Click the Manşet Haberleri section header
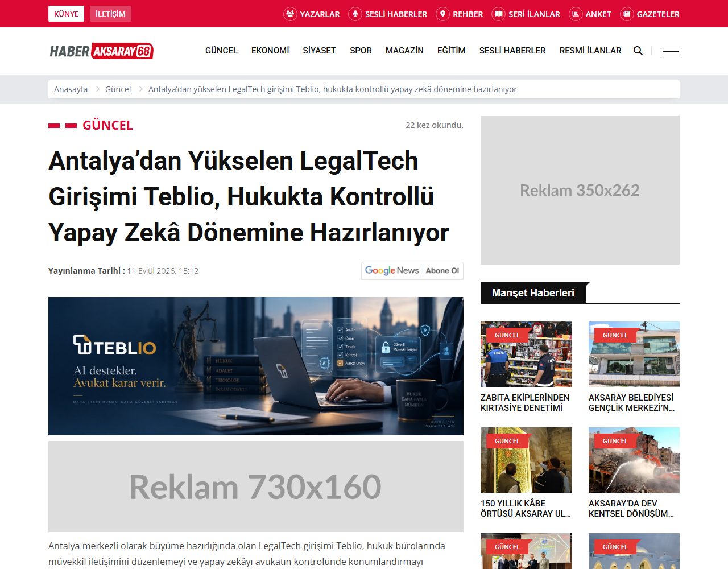 [533, 293]
